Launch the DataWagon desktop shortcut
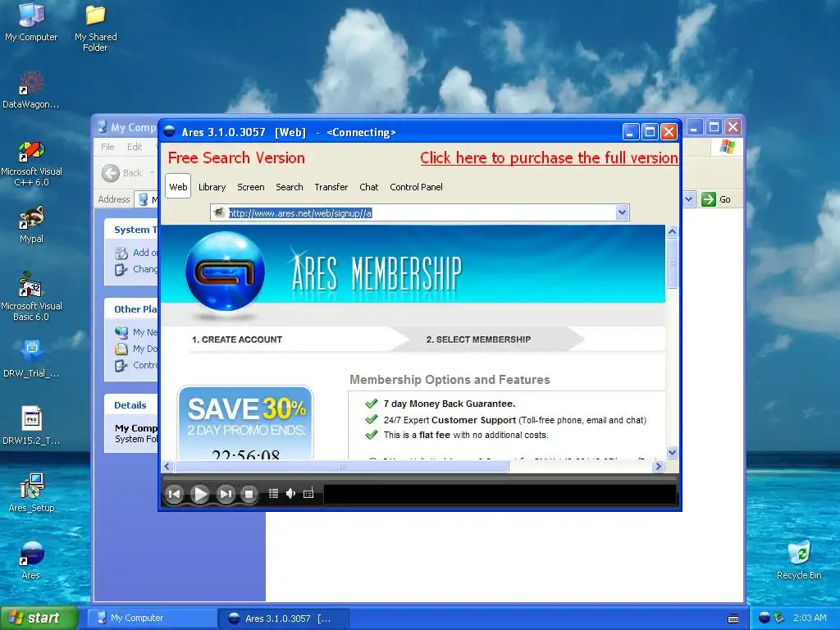This screenshot has height=630, width=840. coord(31,90)
